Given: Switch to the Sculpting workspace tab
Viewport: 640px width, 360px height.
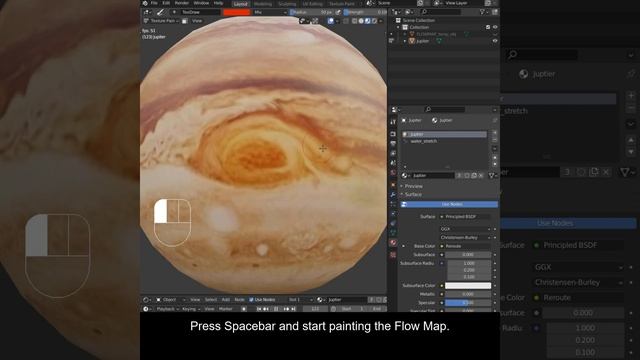Looking at the screenshot, I should tap(287, 4).
